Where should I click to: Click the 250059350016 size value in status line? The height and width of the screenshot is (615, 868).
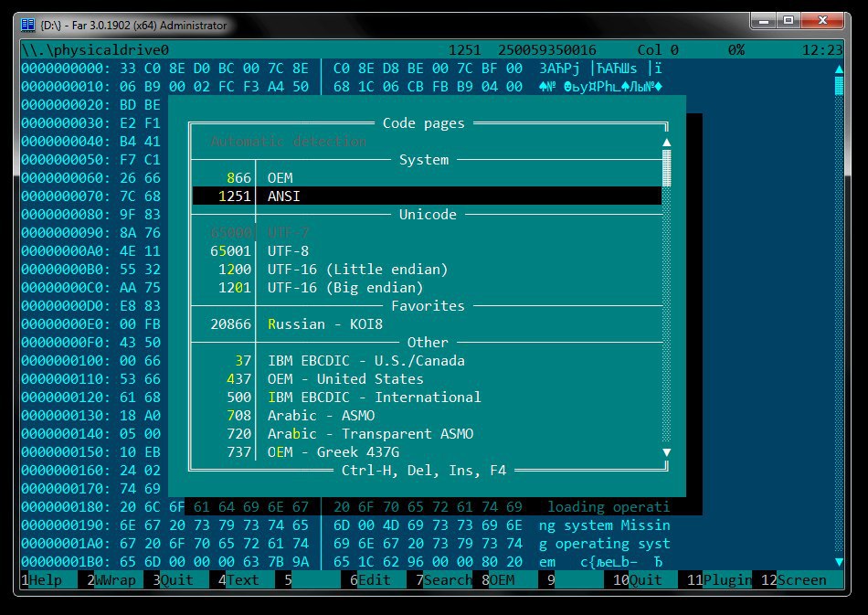click(547, 50)
